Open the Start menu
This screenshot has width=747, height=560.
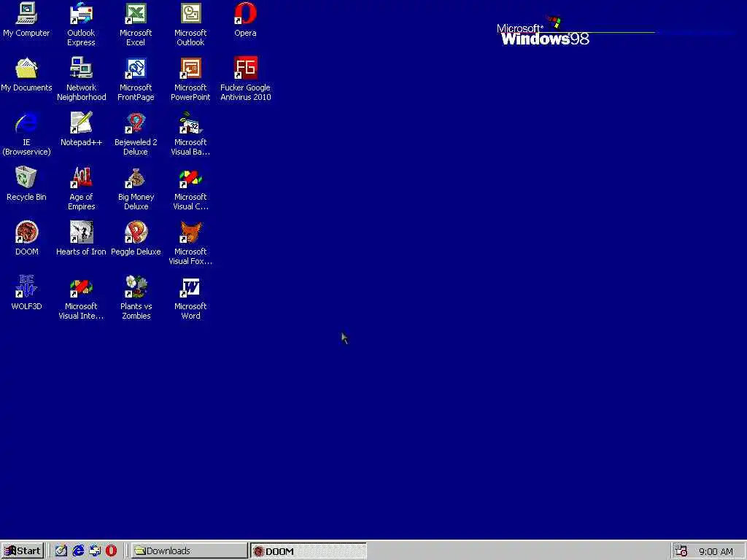[x=23, y=551]
